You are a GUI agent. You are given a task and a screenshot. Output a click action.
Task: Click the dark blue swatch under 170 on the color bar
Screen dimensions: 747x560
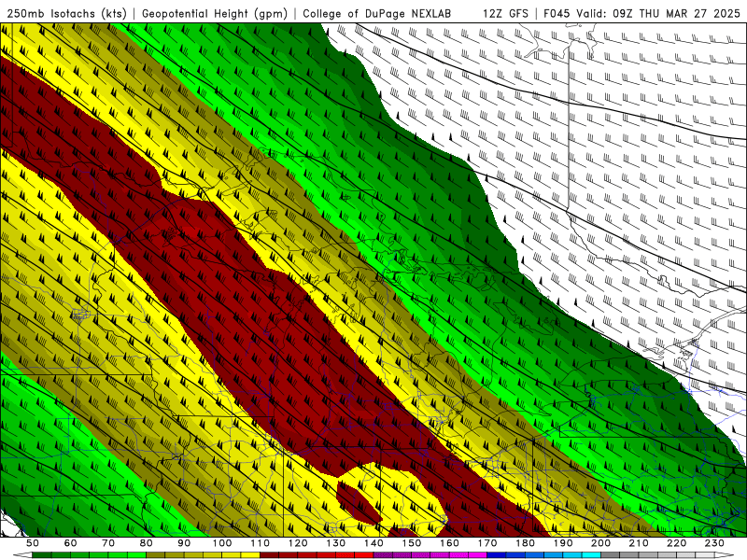(x=497, y=555)
